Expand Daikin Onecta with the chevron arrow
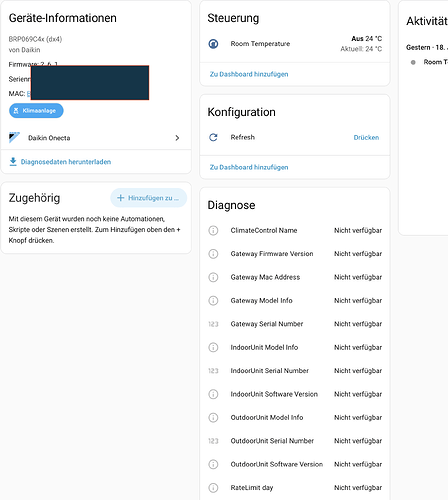 coord(177,138)
